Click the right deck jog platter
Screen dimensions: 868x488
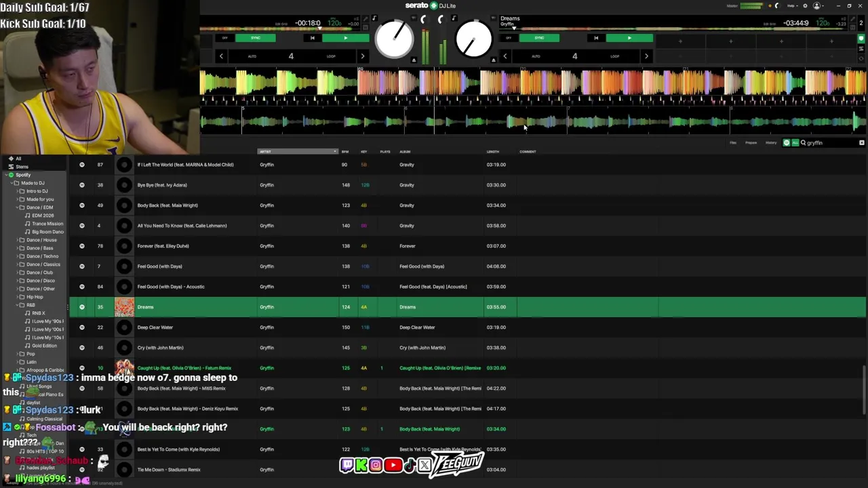(x=473, y=39)
